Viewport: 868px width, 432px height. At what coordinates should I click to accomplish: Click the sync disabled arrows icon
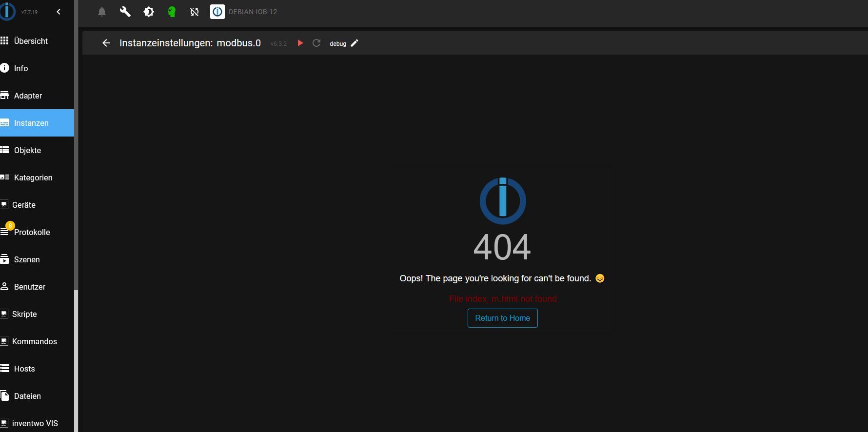coord(195,12)
